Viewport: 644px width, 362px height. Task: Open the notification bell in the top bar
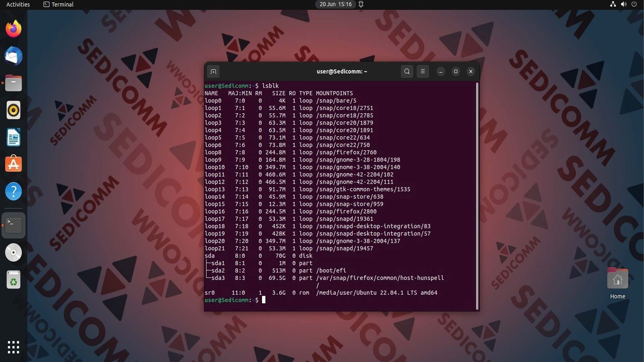pos(361,4)
